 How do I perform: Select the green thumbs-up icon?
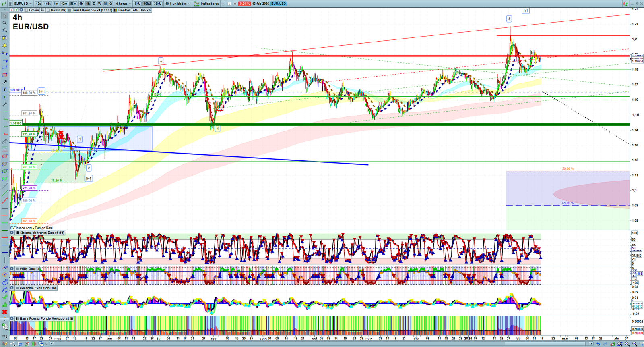(4, 305)
